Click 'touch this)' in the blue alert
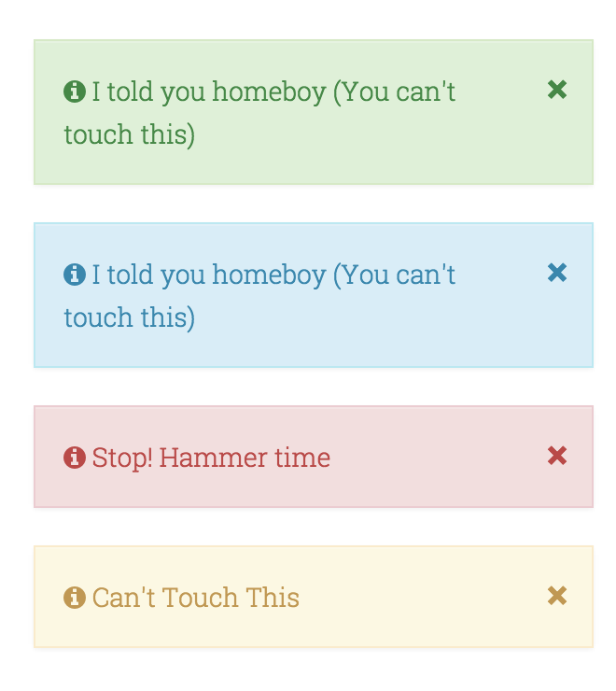This screenshot has height=691, width=616. 130,317
